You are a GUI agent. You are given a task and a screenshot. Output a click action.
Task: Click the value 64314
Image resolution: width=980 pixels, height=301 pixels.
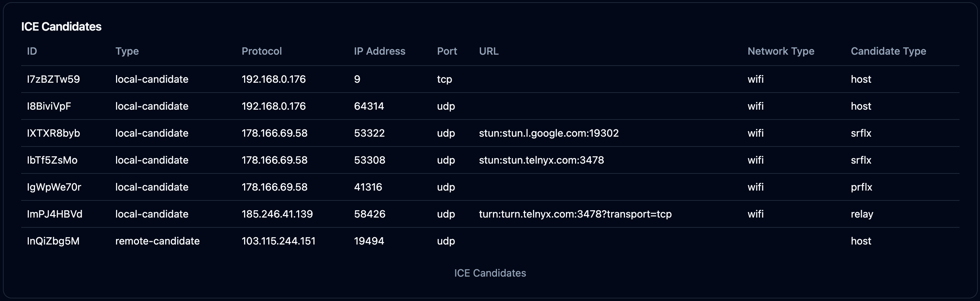pyautogui.click(x=369, y=106)
